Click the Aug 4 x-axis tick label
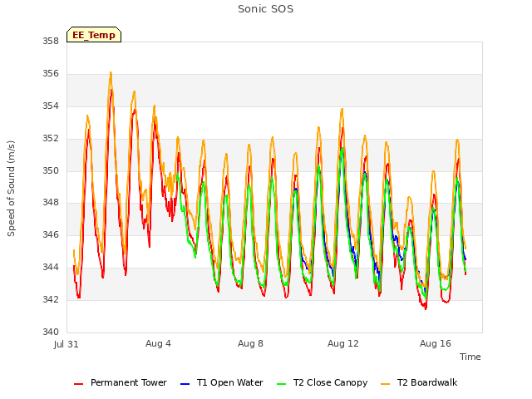 158,343
